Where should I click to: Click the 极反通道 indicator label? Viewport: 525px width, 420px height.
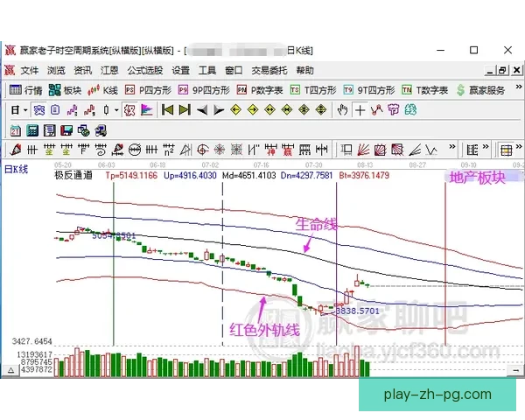tap(73, 175)
